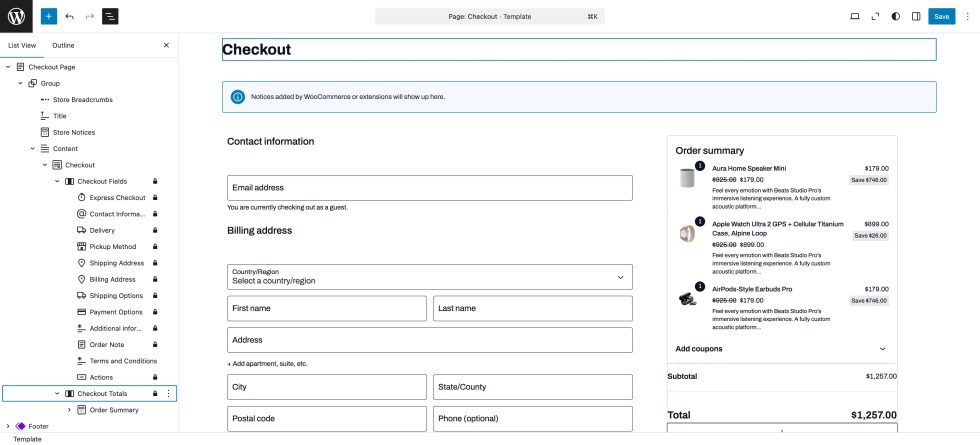Viewport: 980px width, 445px height.
Task: Click the lock icon on Delivery row
Action: coord(155,230)
